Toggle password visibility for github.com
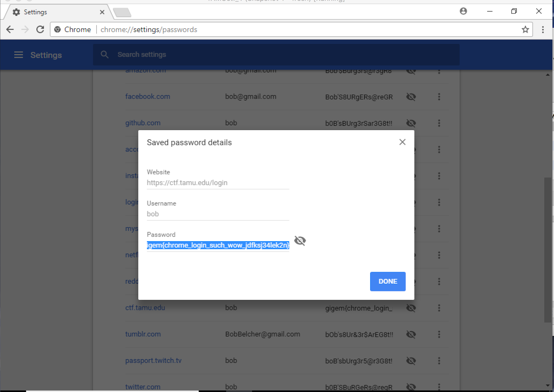This screenshot has height=392, width=554. pos(411,123)
